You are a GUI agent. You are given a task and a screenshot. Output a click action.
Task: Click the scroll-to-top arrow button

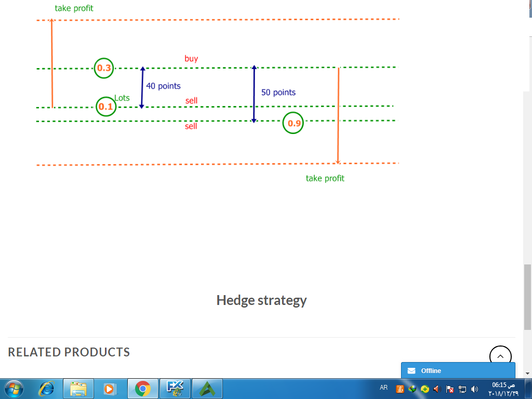[500, 356]
